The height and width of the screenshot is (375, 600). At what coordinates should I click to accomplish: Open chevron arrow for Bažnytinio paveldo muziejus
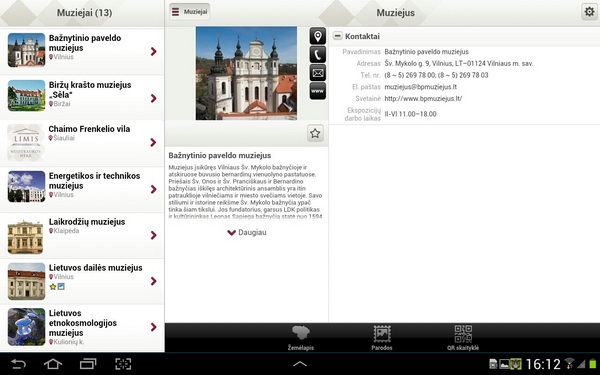(x=153, y=51)
